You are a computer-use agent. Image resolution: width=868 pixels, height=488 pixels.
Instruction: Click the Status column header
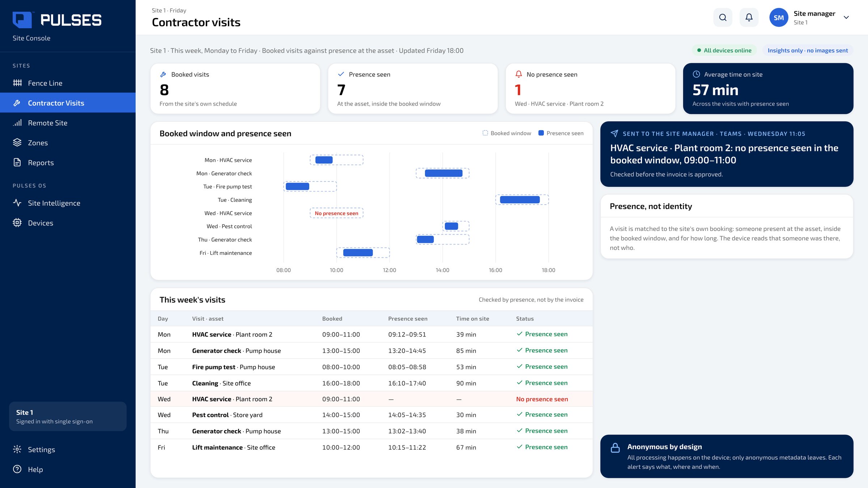[525, 318]
